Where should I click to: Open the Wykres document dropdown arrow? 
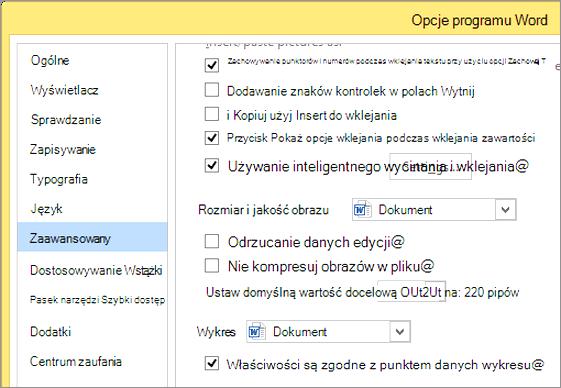click(400, 331)
